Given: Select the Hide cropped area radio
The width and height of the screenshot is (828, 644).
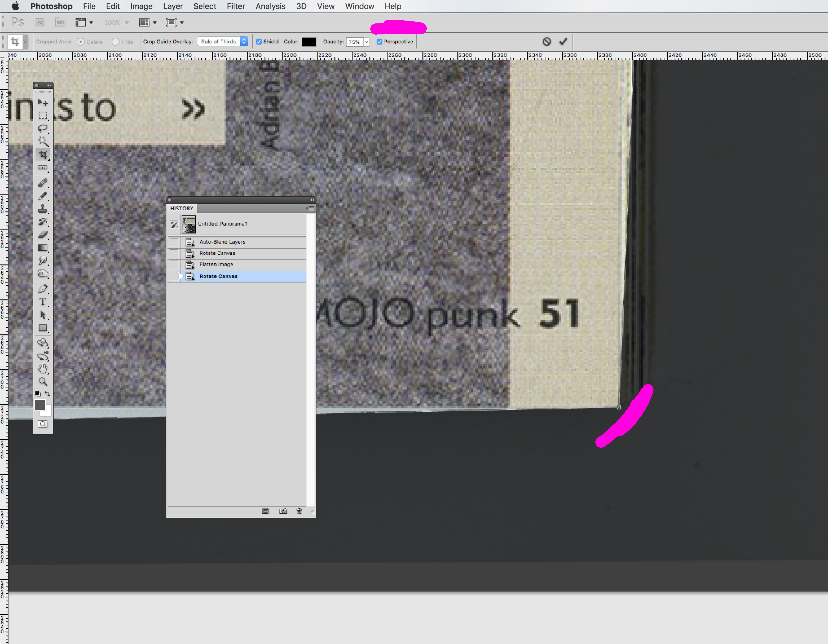Looking at the screenshot, I should coord(116,42).
